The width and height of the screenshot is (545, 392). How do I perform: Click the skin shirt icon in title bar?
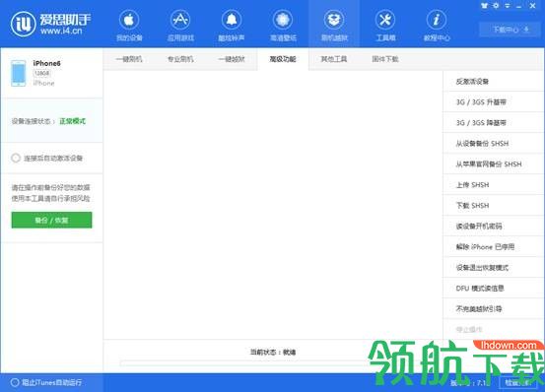[x=485, y=6]
